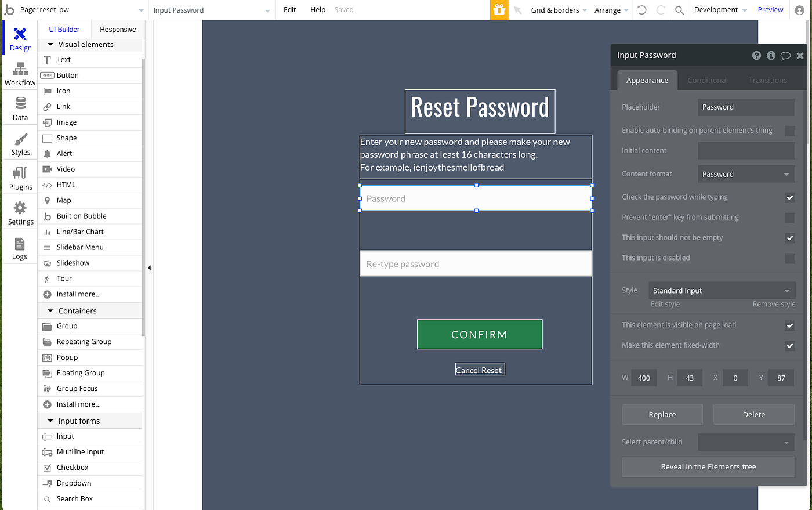This screenshot has height=510, width=812.
Task: Open the Arrange dropdown
Action: point(611,10)
